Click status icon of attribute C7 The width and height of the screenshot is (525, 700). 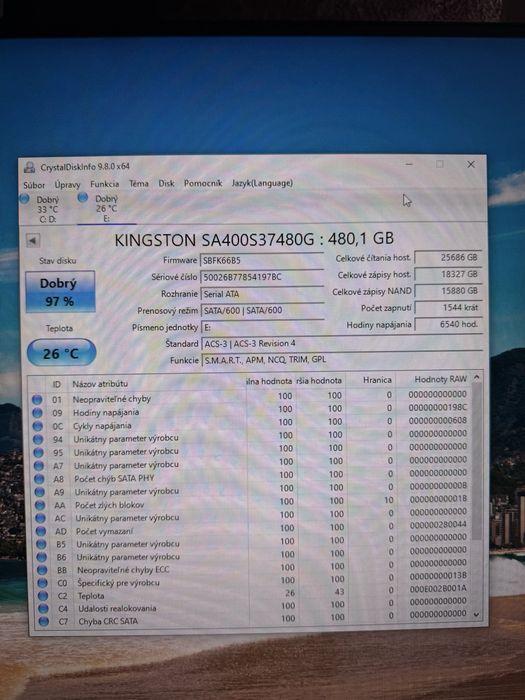click(x=44, y=621)
